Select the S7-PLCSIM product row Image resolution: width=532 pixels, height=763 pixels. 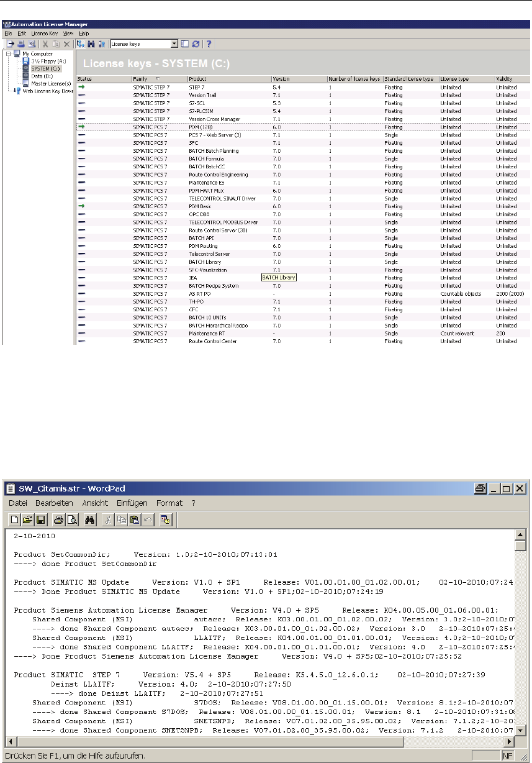(x=303, y=111)
